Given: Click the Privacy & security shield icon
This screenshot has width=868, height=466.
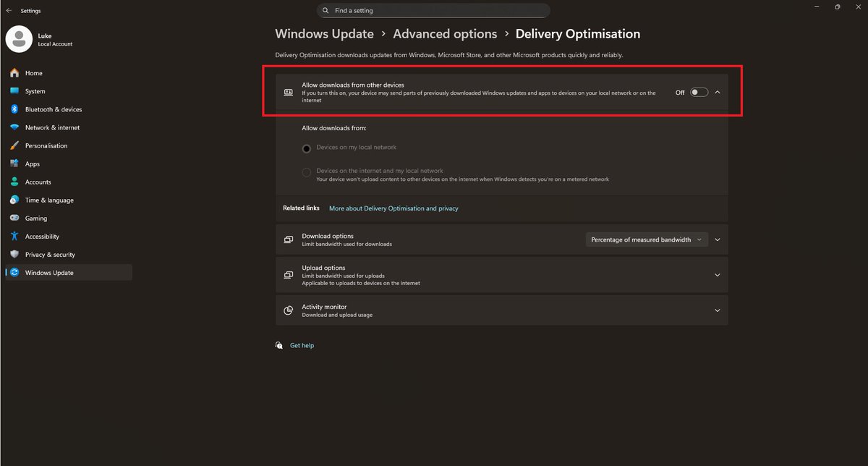Looking at the screenshot, I should tap(14, 254).
